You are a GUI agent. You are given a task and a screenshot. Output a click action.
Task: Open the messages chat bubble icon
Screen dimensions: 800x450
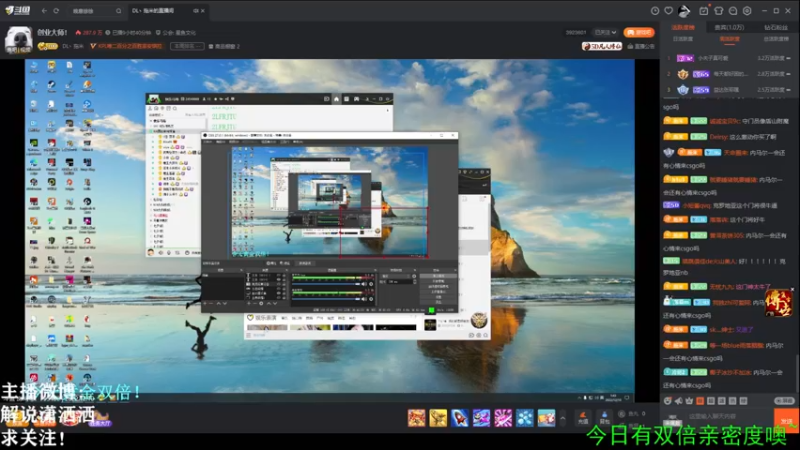coord(733,11)
